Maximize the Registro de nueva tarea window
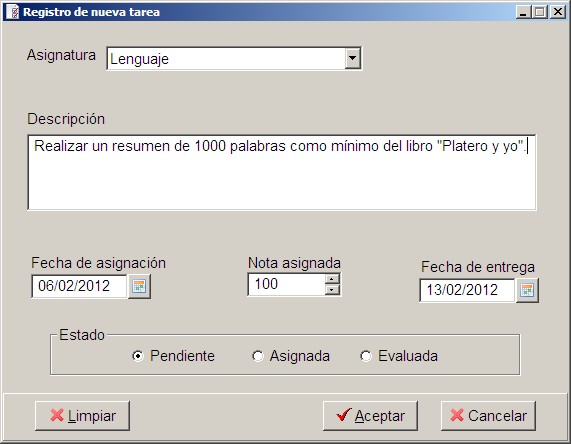 pyautogui.click(x=540, y=12)
